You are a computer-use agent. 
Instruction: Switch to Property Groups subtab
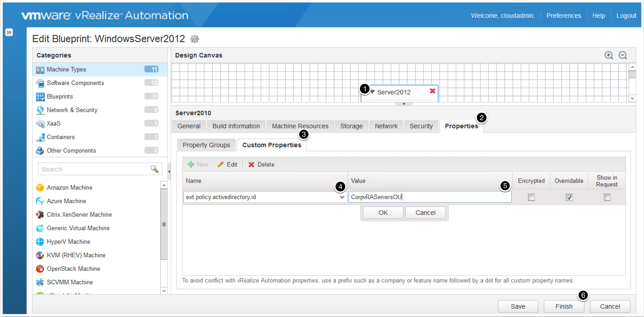pos(206,145)
